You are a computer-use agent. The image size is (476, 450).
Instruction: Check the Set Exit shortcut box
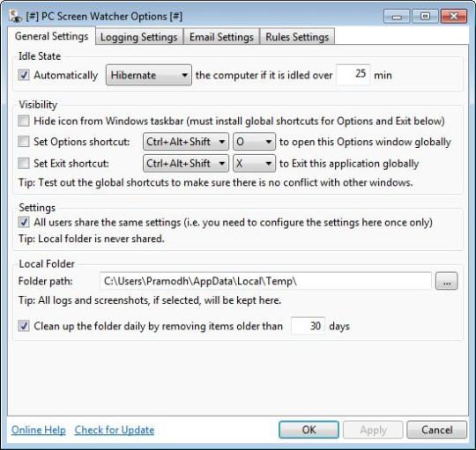[x=24, y=164]
